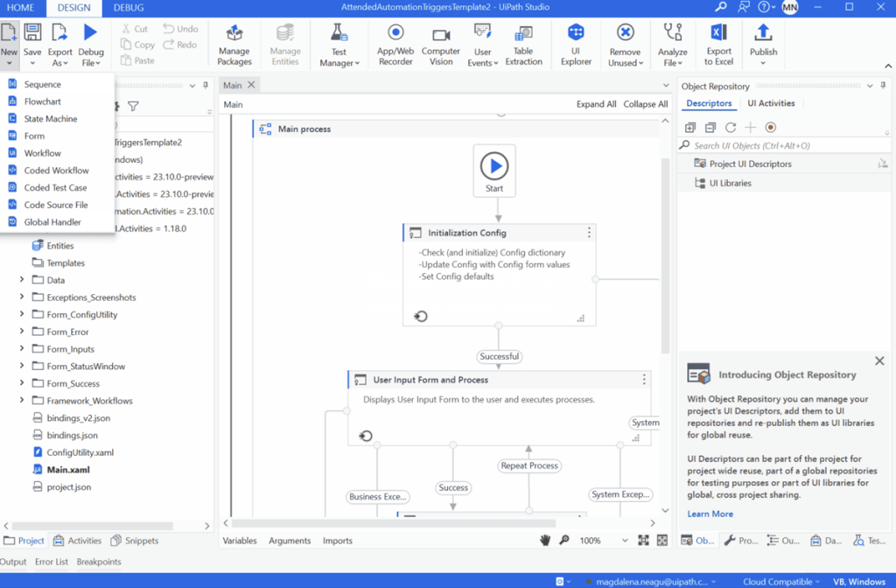Screen dimensions: 896x588
Task: Start recording UI descriptors icon
Action: [770, 128]
